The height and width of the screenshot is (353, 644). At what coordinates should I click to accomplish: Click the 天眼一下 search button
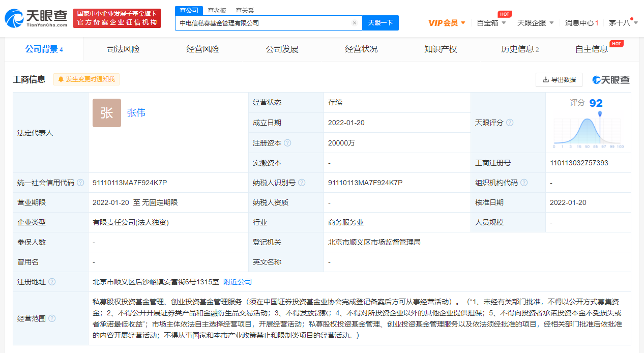(x=380, y=23)
